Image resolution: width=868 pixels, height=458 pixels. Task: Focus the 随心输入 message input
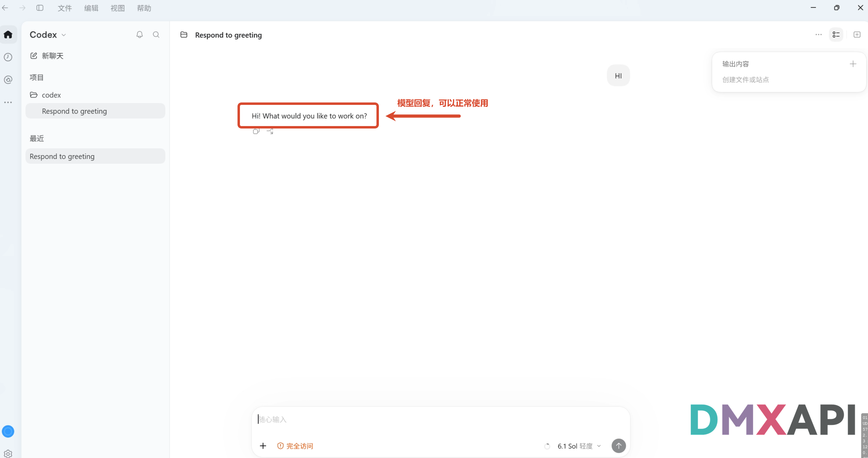[441, 419]
